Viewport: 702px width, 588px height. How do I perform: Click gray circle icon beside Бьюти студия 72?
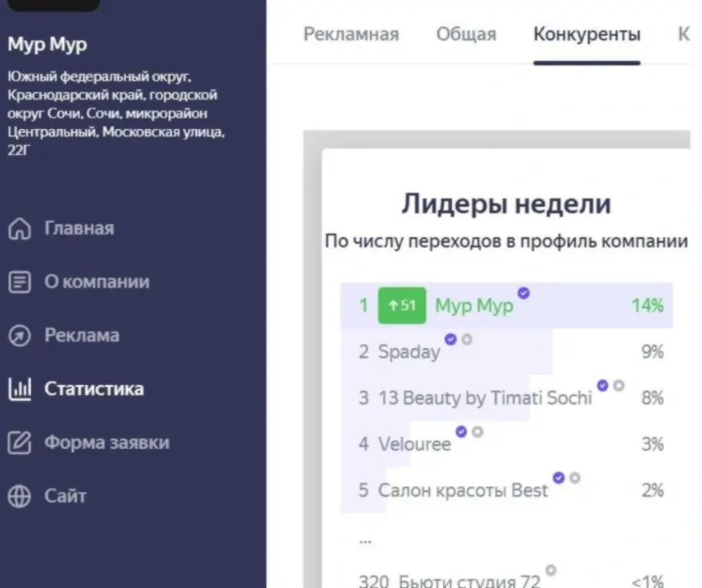pos(551,570)
